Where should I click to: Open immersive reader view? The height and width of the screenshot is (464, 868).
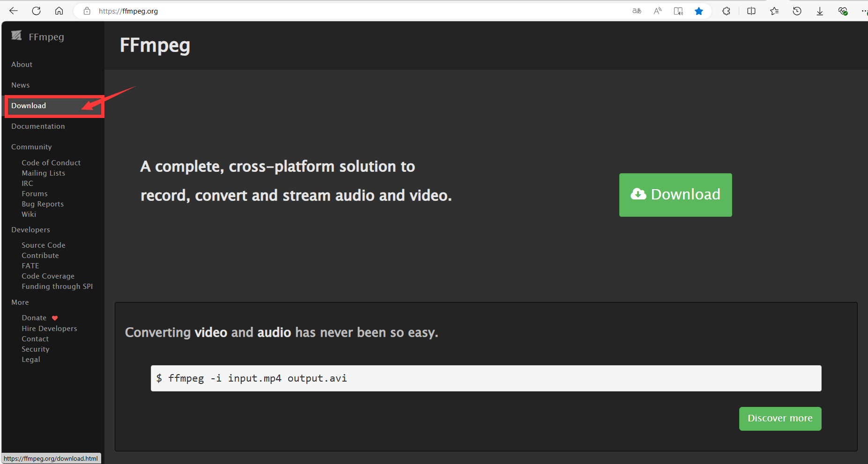tap(678, 11)
